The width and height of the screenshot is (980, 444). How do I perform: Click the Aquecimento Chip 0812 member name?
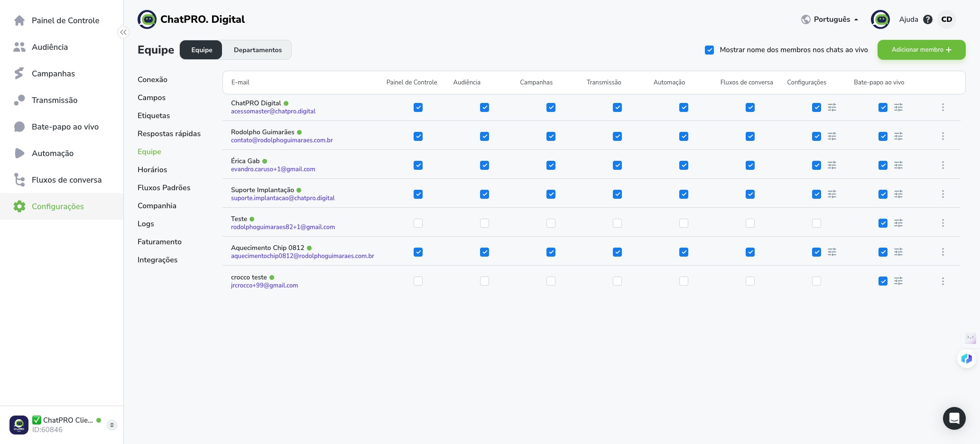click(268, 248)
